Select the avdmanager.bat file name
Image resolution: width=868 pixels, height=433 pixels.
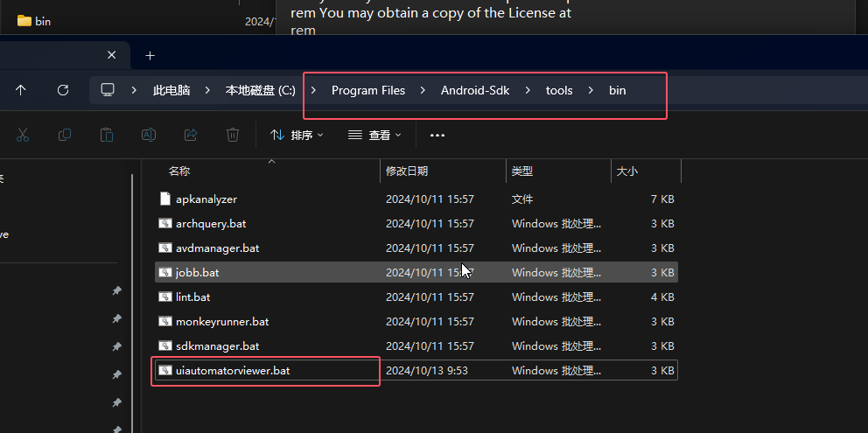pyautogui.click(x=218, y=248)
